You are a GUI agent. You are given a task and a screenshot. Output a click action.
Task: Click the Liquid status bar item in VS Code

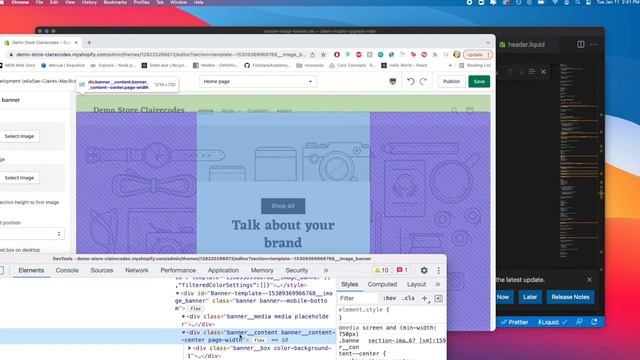[552, 322]
